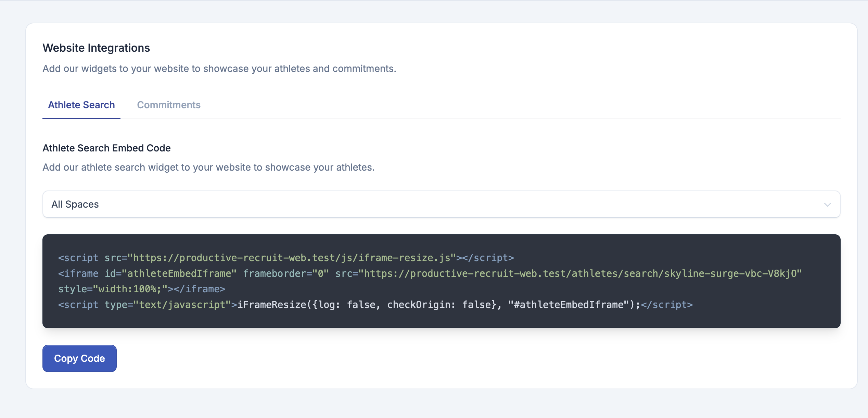868x418 pixels.
Task: Click the iFrameResize javascript line in code
Action: pos(375,305)
